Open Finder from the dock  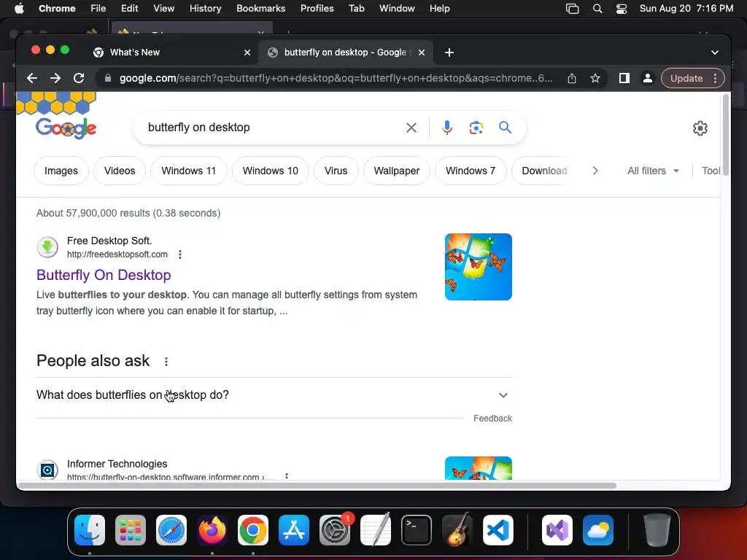pos(90,530)
